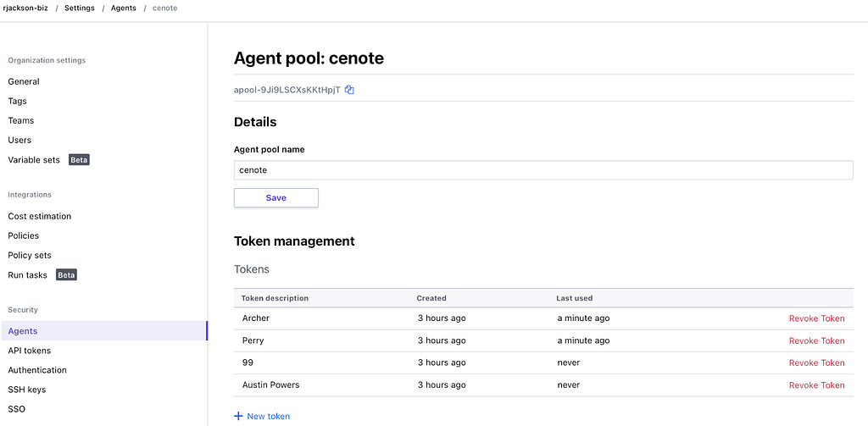Open rjackson-biz organization breadcrumb

click(x=25, y=8)
